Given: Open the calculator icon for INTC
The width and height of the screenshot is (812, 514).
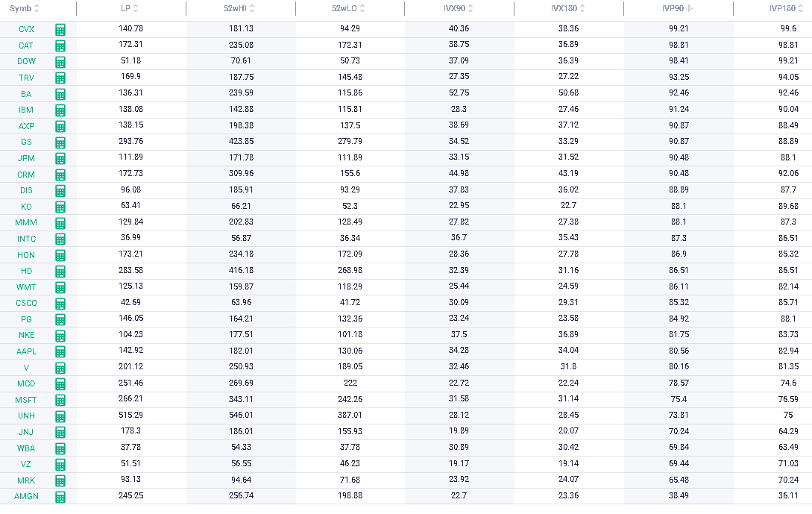Looking at the screenshot, I should click(60, 239).
